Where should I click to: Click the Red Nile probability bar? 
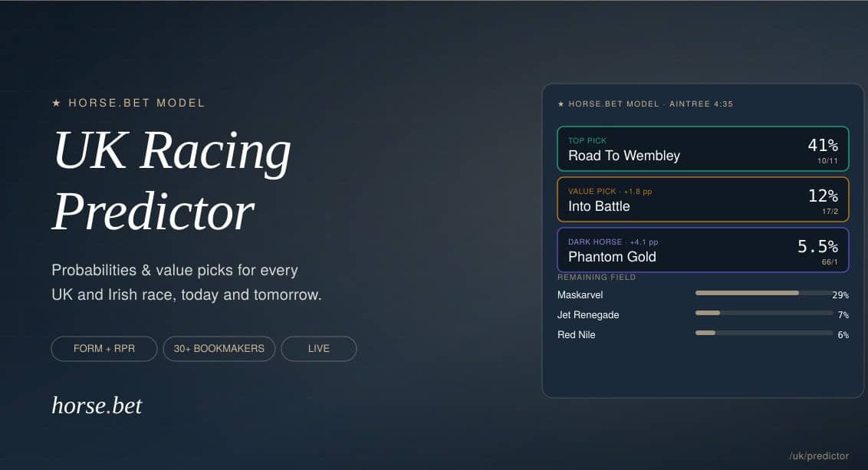764,333
